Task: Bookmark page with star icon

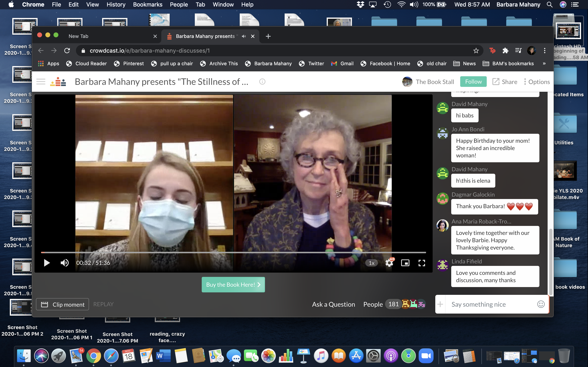Action: (476, 51)
